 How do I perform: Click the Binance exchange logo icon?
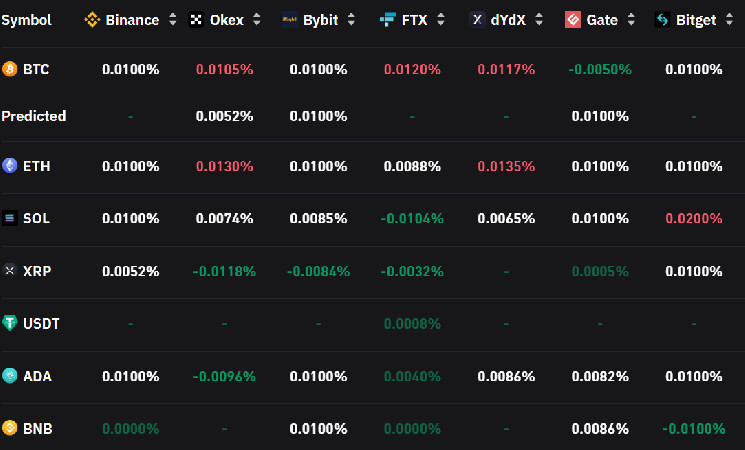(93, 20)
